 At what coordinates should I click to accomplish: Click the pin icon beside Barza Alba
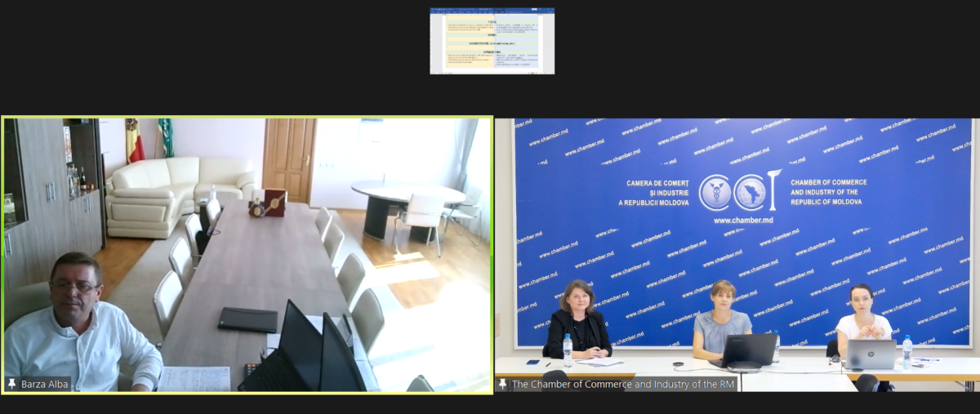click(11, 384)
